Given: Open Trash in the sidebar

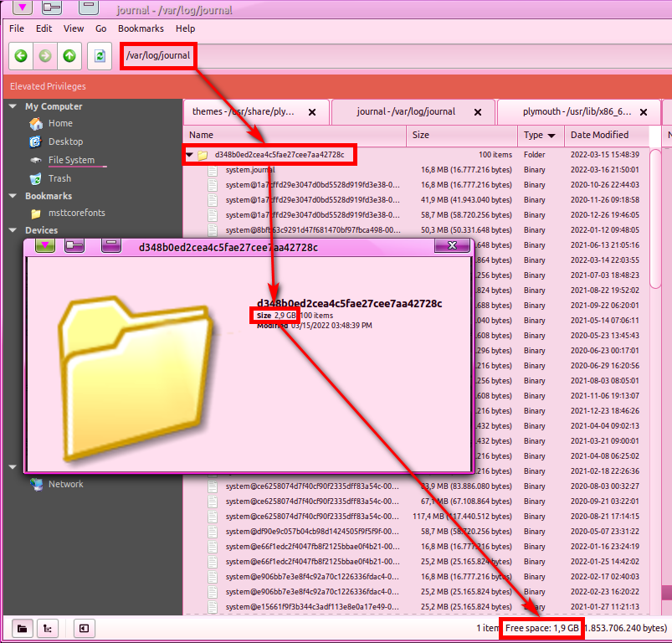Looking at the screenshot, I should [59, 178].
